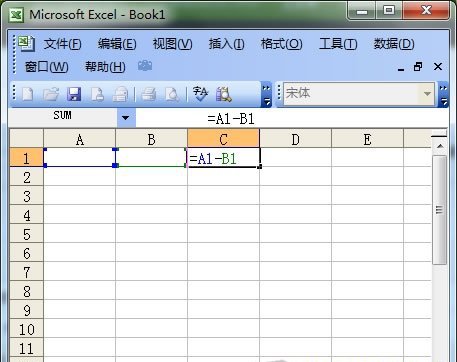Select column D header
This screenshot has width=457, height=362.
tap(295, 139)
